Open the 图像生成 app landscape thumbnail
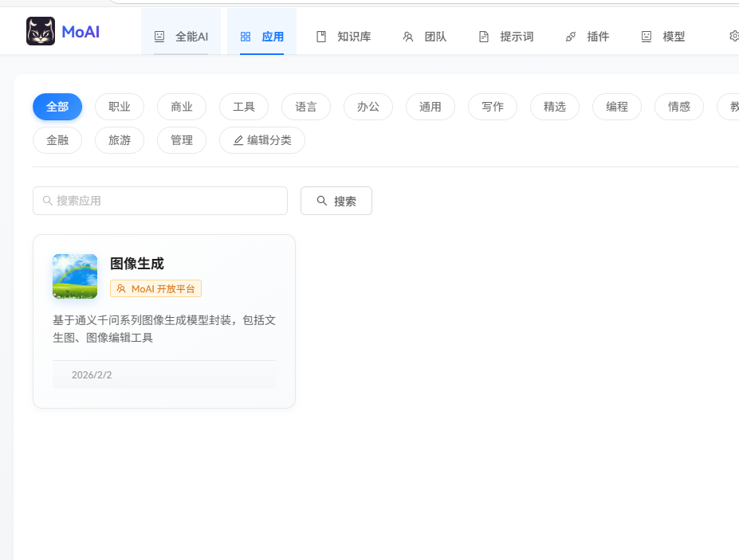This screenshot has height=560, width=739. point(75,276)
